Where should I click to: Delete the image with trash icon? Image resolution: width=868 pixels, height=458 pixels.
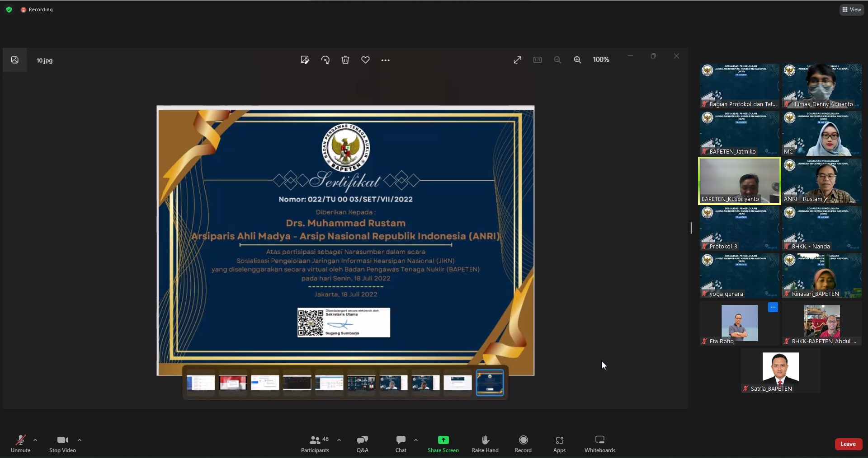345,60
